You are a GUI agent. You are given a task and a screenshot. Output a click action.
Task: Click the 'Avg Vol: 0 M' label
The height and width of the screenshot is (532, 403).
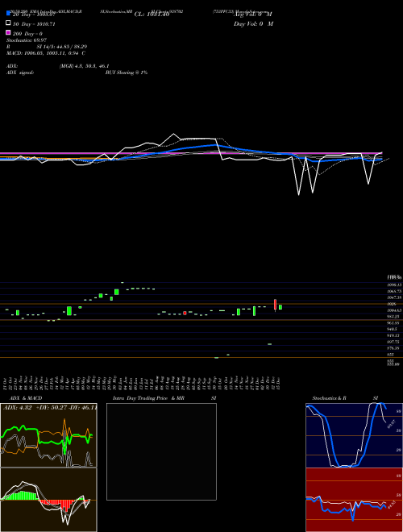tap(253, 15)
